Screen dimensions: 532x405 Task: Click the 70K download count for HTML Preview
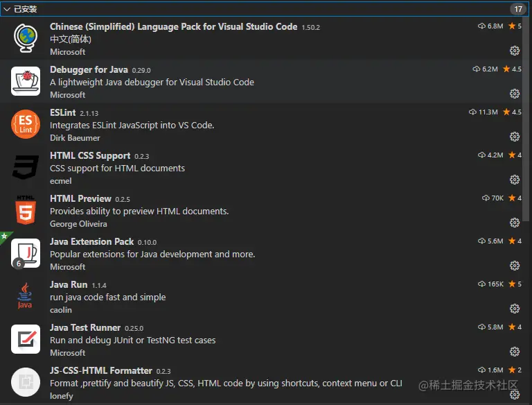coord(493,198)
